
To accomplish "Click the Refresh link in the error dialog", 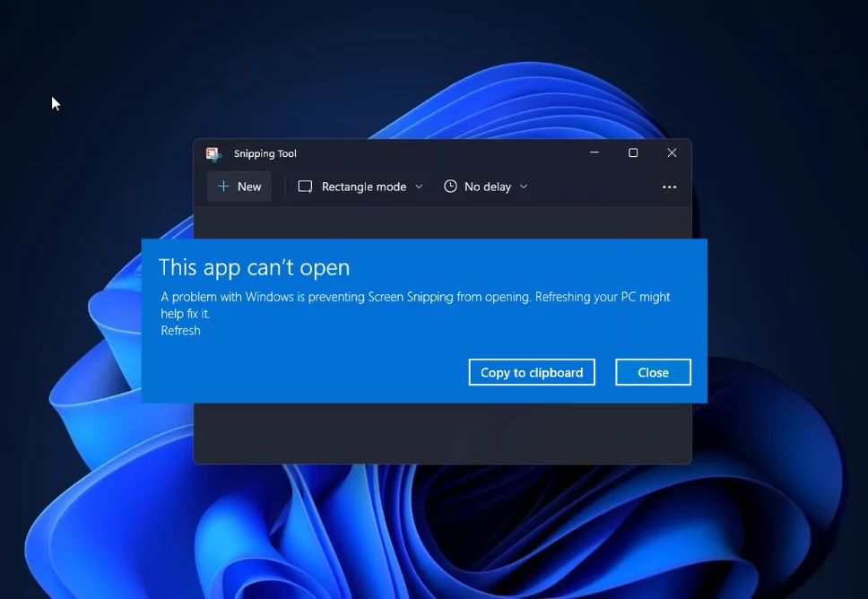I will [x=180, y=331].
